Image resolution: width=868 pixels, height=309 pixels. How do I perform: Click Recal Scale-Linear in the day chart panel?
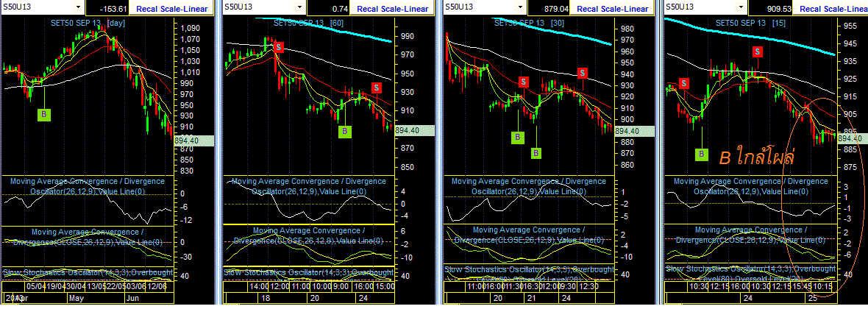[x=173, y=8]
